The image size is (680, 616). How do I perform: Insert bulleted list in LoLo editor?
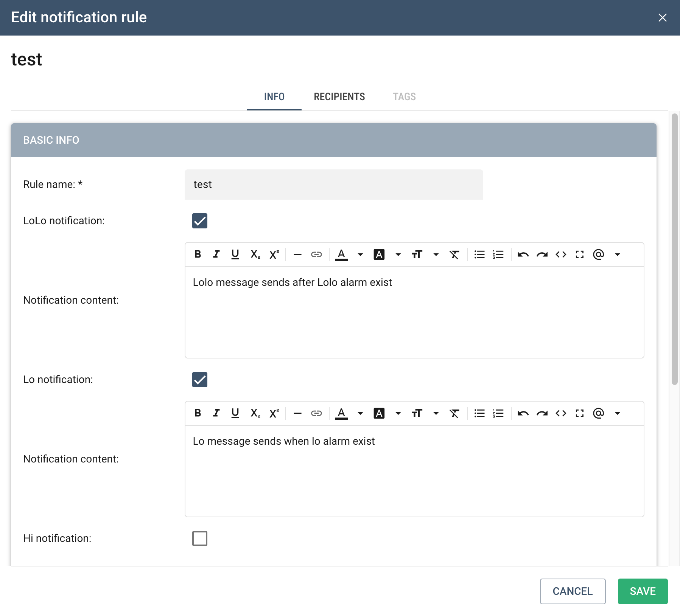[x=479, y=254]
